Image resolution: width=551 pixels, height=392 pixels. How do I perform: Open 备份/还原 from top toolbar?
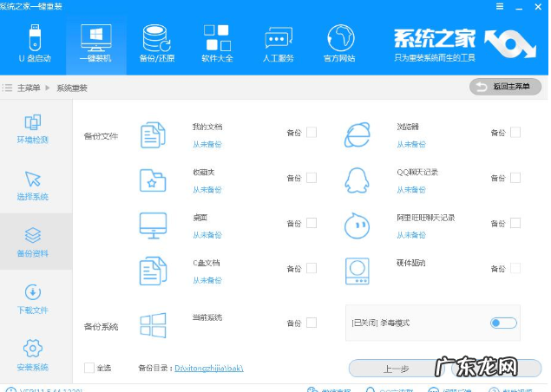tap(157, 43)
